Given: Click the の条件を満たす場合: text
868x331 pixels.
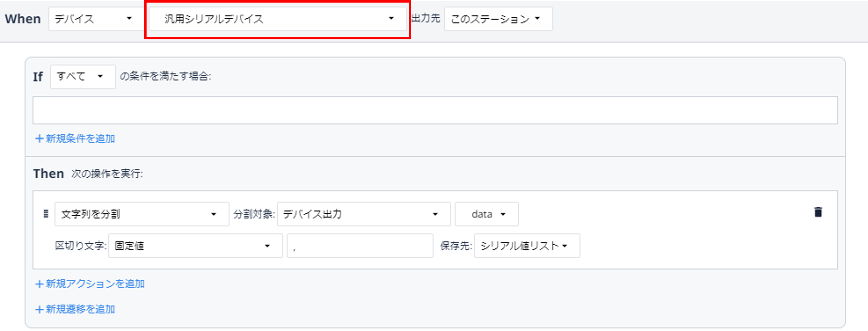Looking at the screenshot, I should coord(165,76).
